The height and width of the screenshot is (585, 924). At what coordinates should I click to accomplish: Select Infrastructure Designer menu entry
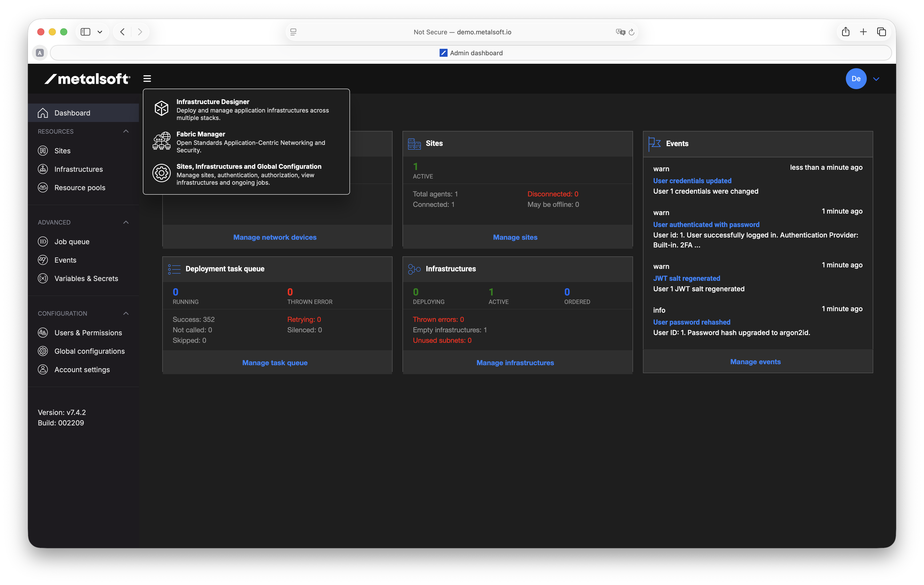point(246,109)
